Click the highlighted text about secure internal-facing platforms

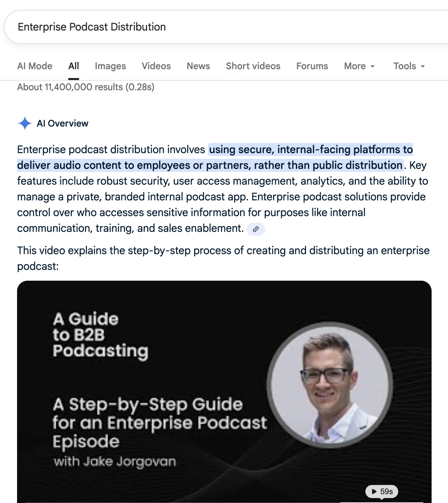pyautogui.click(x=215, y=157)
